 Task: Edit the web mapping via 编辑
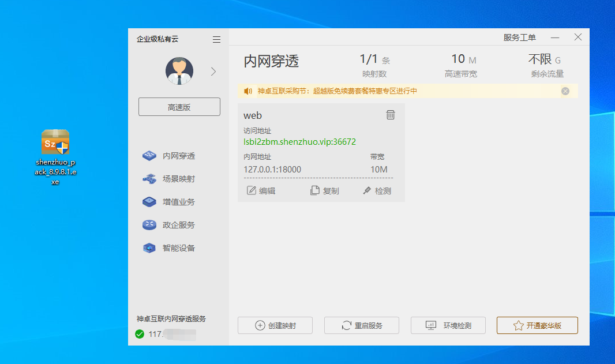[261, 190]
